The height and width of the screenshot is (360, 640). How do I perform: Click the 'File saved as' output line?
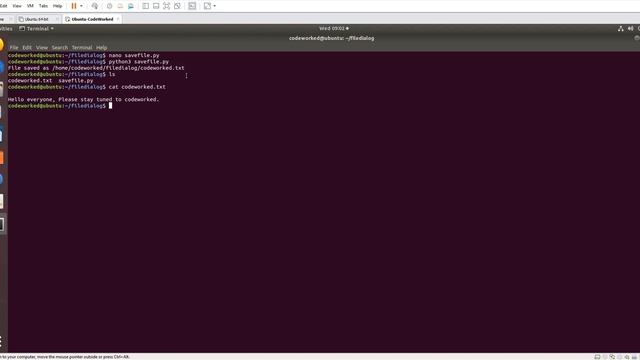point(96,68)
